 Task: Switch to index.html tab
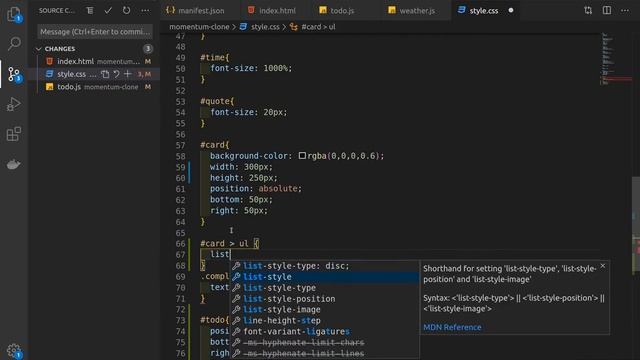click(272, 11)
